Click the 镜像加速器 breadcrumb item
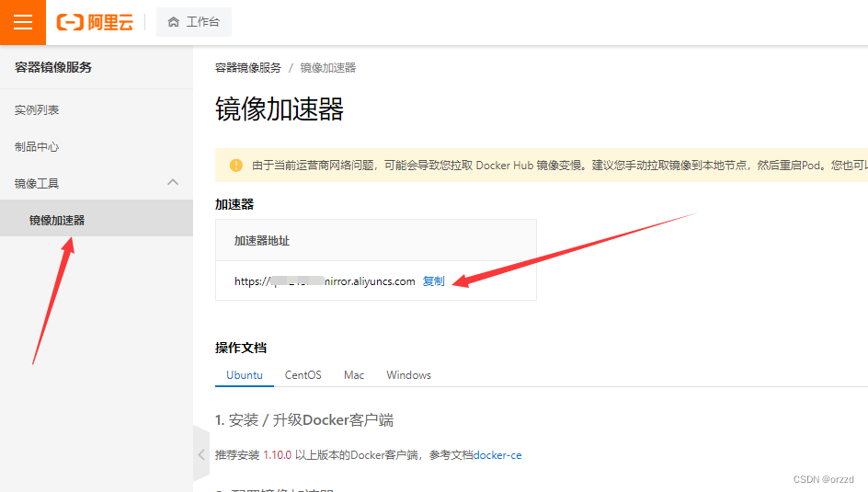Viewport: 868px width, 492px height. [327, 68]
